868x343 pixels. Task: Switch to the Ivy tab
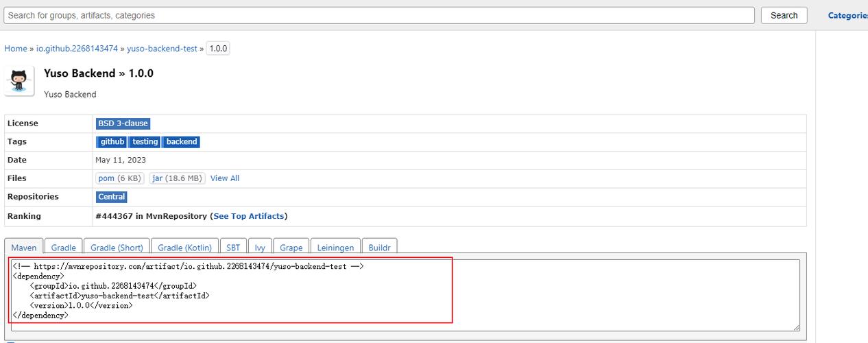point(260,248)
